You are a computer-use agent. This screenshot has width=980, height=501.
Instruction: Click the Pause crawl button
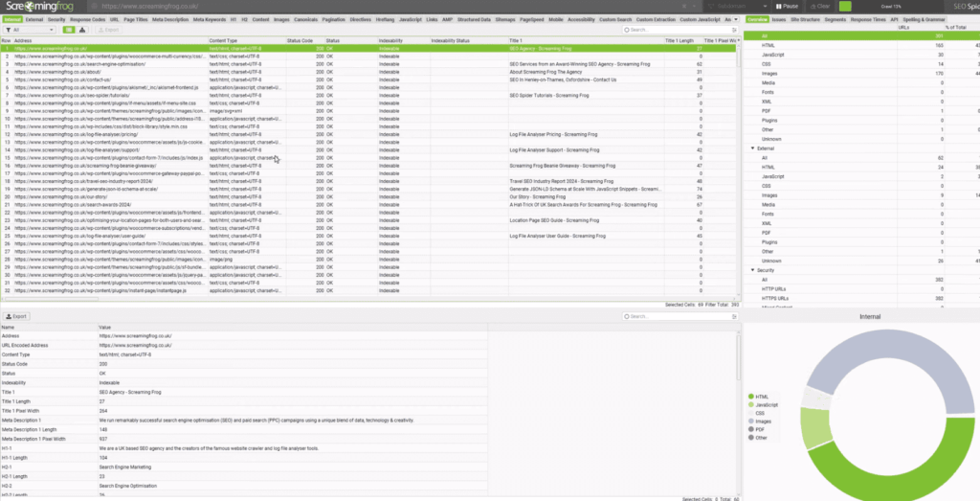point(787,6)
